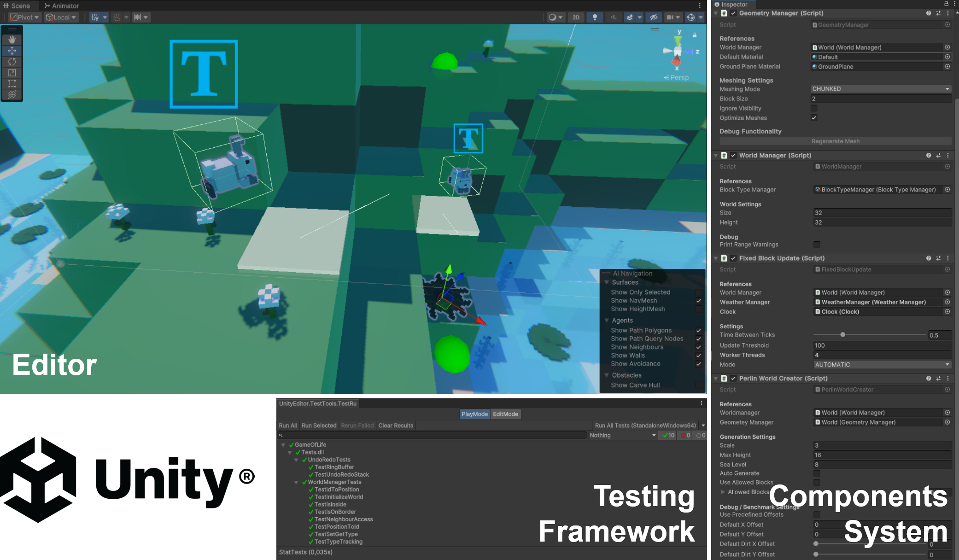
Task: Switch to PlayMode tests tab
Action: 474,414
